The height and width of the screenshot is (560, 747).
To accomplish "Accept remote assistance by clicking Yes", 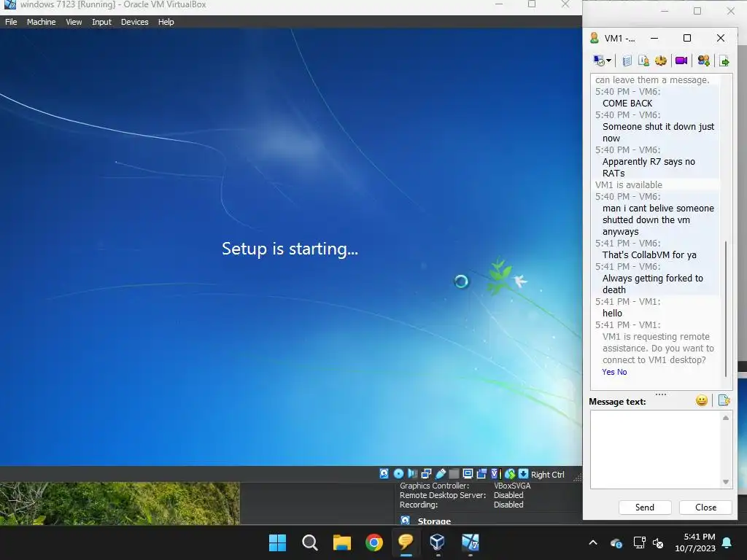I will click(x=608, y=372).
